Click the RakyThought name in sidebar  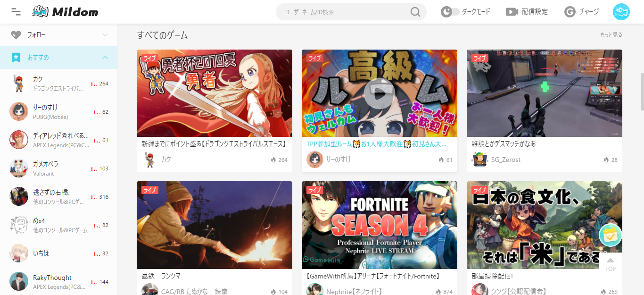[x=52, y=278]
